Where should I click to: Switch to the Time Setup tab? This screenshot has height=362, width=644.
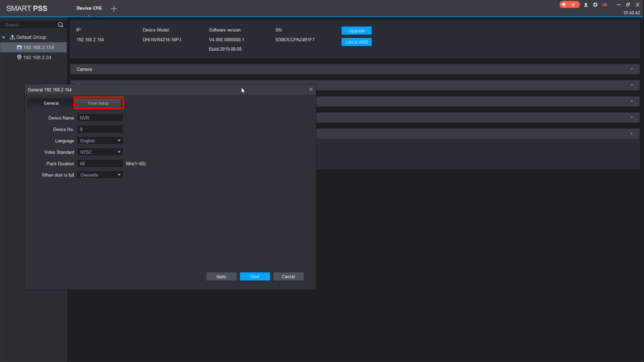point(98,103)
